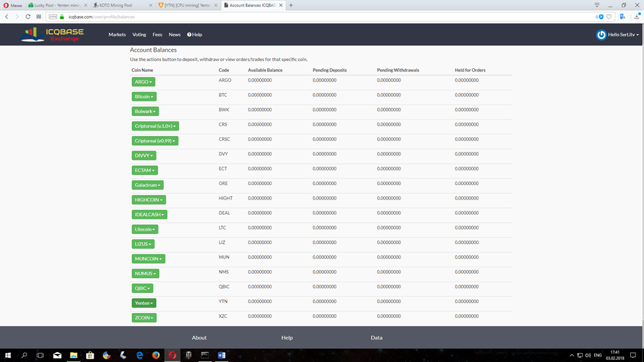Viewport: 644px width, 362px height.
Task: Open the Fees page link
Action: (x=157, y=35)
